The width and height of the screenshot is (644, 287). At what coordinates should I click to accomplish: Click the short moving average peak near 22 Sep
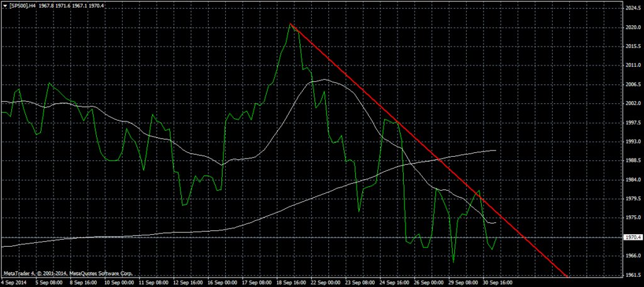click(323, 80)
